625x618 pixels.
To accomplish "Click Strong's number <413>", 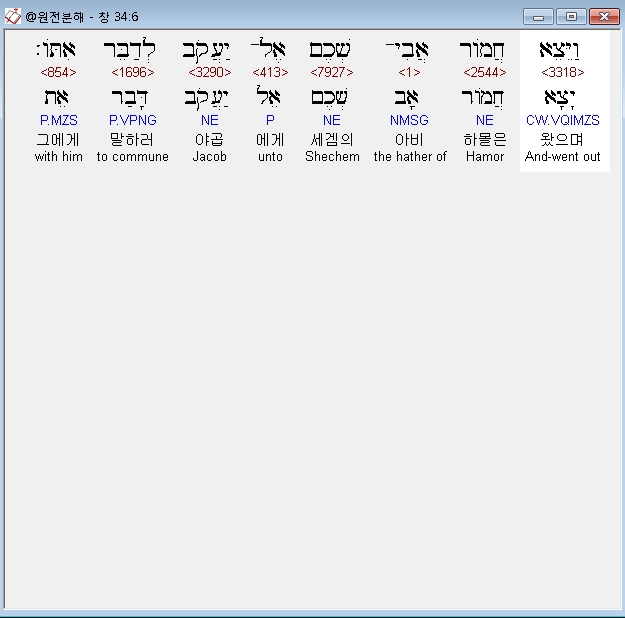I will coord(270,72).
